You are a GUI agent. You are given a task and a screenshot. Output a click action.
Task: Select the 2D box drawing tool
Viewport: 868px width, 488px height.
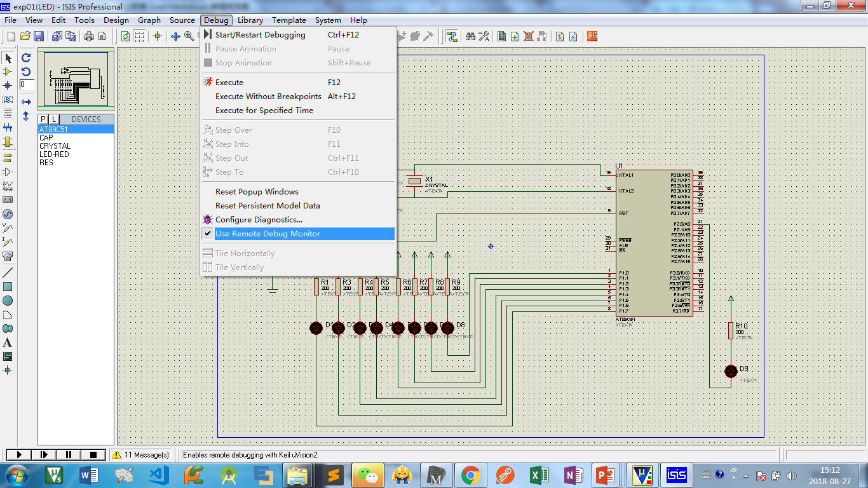coord(8,287)
